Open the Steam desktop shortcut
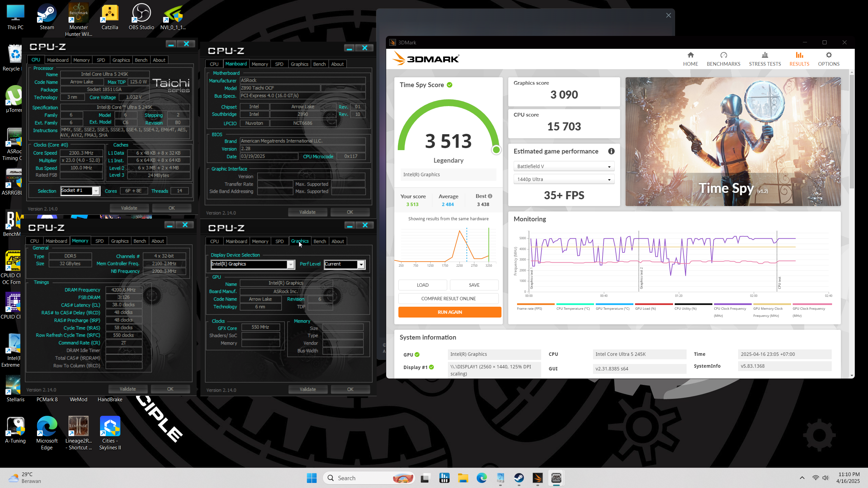 pyautogui.click(x=47, y=17)
